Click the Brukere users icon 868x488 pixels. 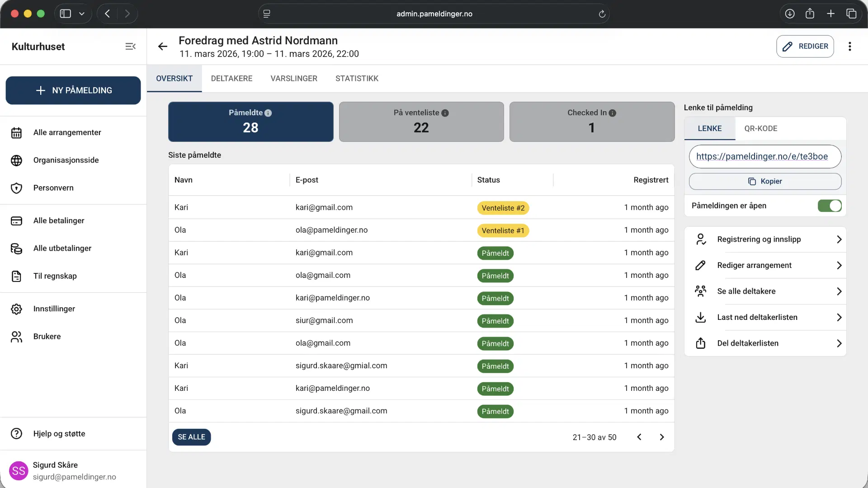tap(16, 336)
